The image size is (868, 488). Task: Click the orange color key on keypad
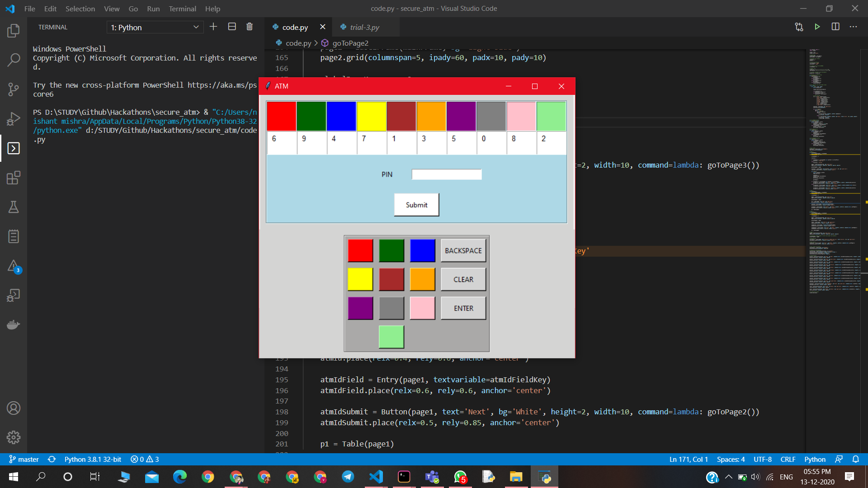click(x=422, y=279)
